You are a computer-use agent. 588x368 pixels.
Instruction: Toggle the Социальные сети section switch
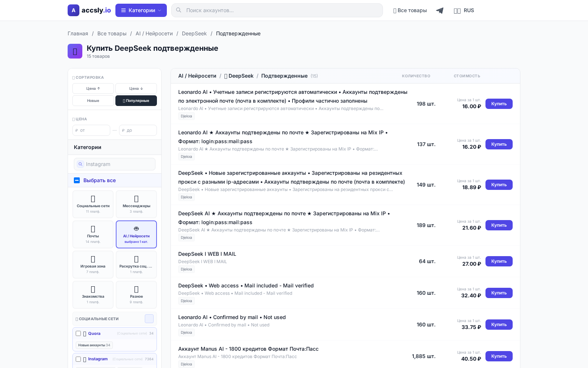coord(149,319)
